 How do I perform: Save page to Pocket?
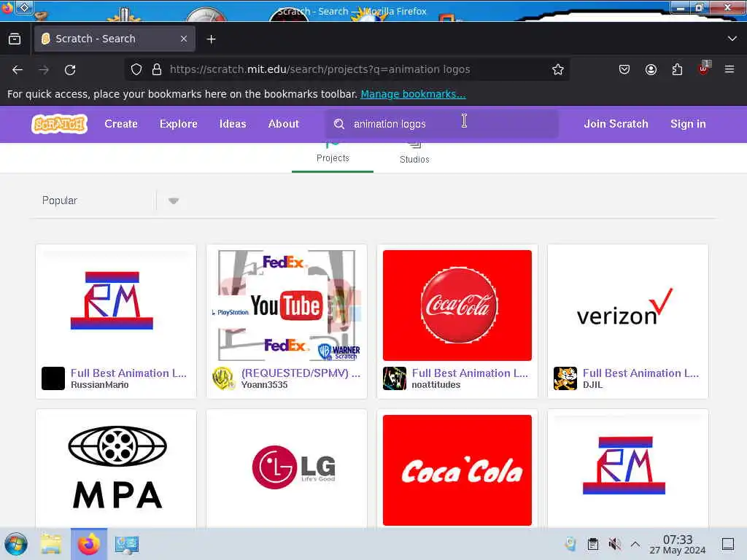[624, 69]
